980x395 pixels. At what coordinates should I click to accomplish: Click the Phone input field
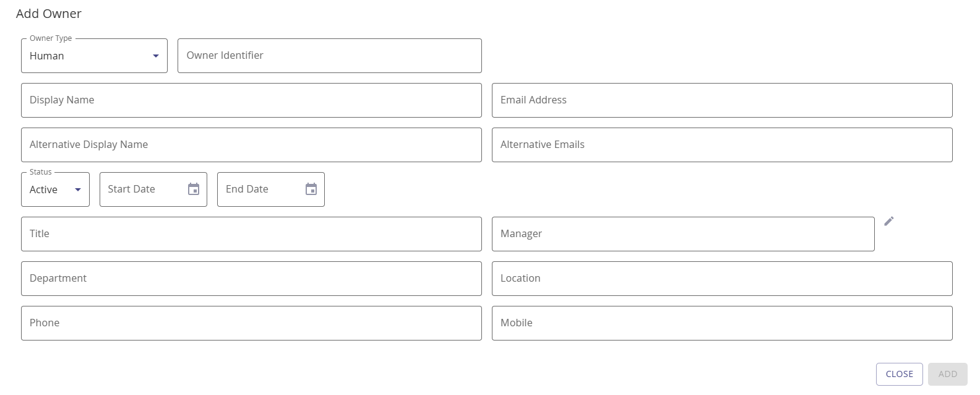coord(251,323)
